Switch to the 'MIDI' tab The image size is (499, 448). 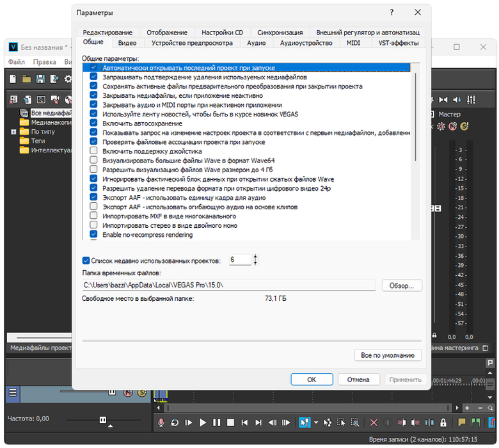pyautogui.click(x=353, y=43)
